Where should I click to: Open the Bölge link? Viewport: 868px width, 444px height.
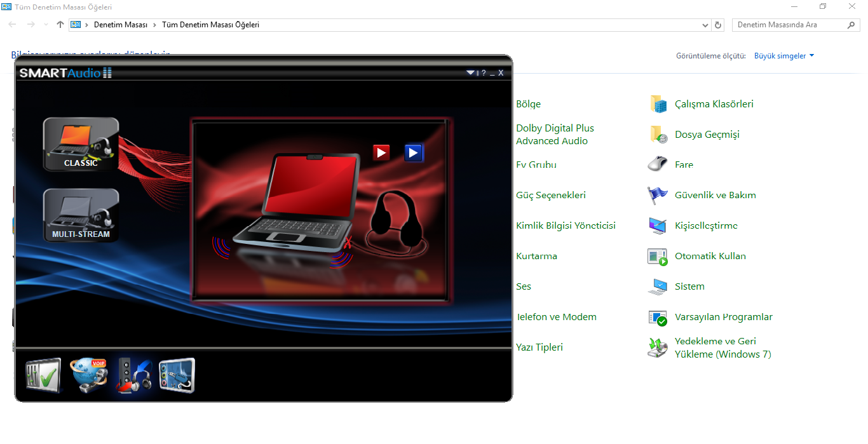coord(528,104)
